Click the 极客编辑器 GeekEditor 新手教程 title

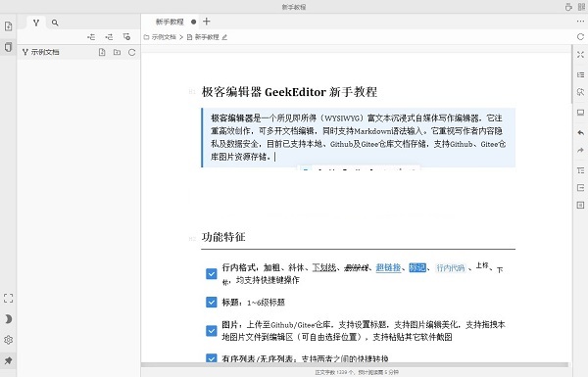tap(289, 92)
